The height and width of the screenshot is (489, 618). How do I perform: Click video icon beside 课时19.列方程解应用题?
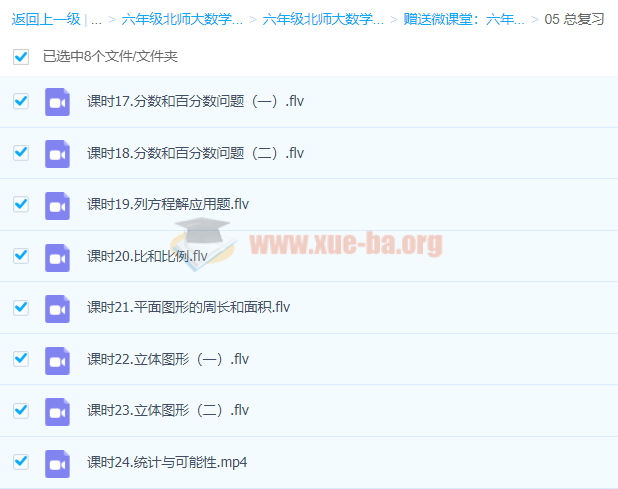coord(57,205)
